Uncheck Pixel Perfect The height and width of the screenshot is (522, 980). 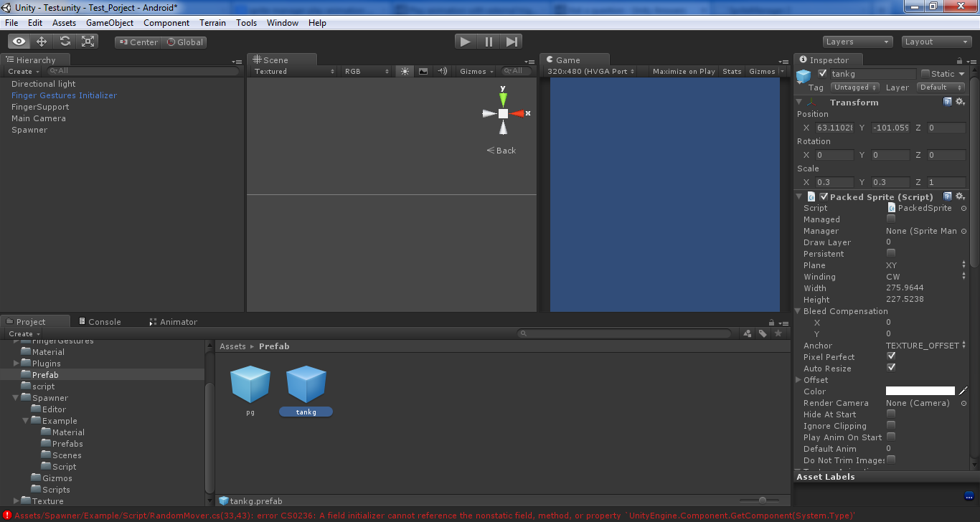point(891,356)
